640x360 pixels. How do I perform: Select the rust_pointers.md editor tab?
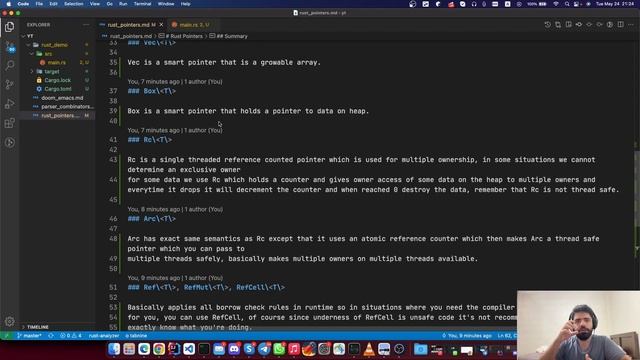coord(131,25)
